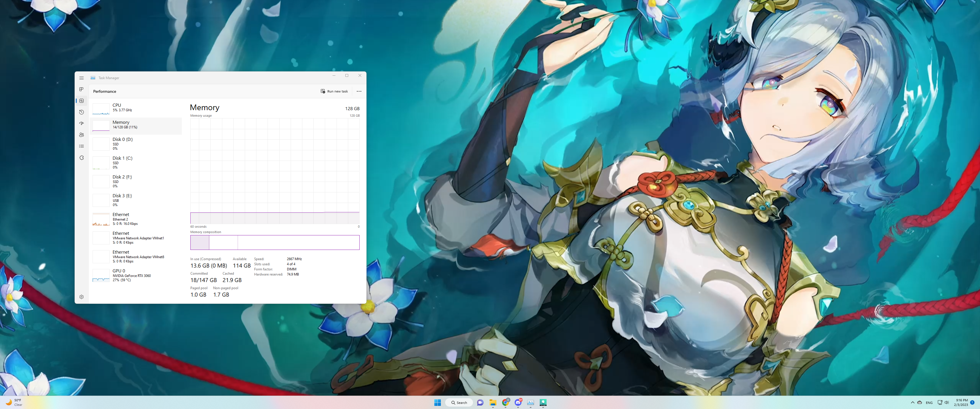The height and width of the screenshot is (409, 980).
Task: Open Task Manager navigation hamburger menu
Action: [x=82, y=78]
